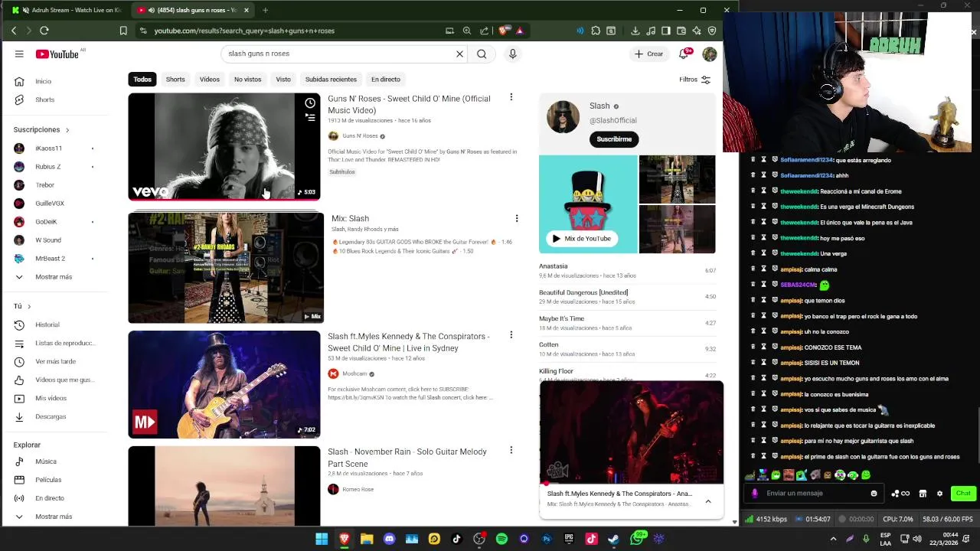Open the chat shop storefront icon
The image size is (980, 551).
[x=923, y=494]
